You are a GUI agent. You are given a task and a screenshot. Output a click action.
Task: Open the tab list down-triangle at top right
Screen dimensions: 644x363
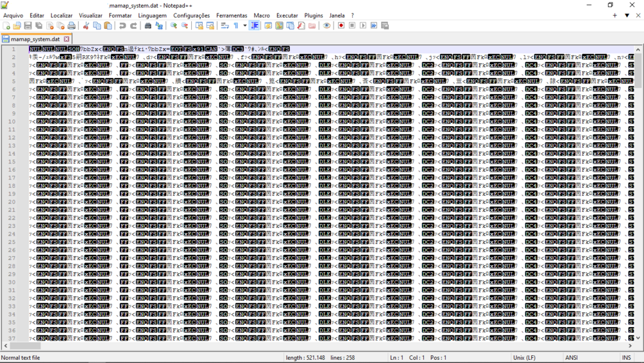point(627,15)
